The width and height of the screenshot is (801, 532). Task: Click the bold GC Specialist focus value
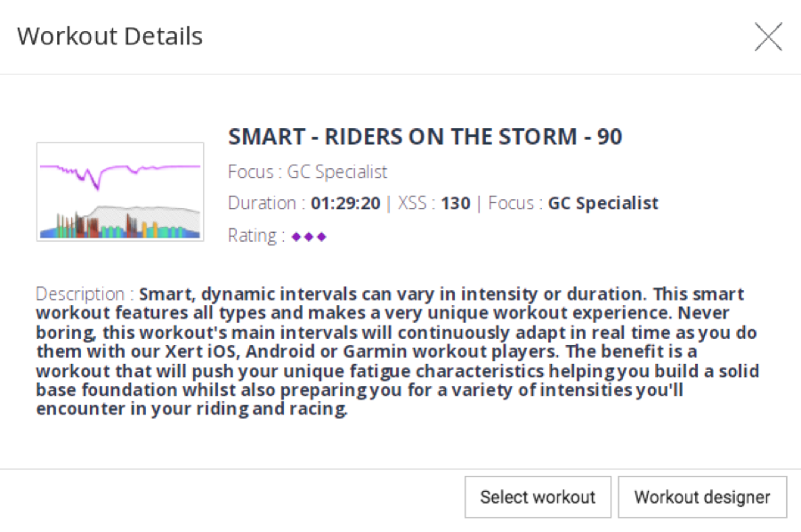coord(603,204)
